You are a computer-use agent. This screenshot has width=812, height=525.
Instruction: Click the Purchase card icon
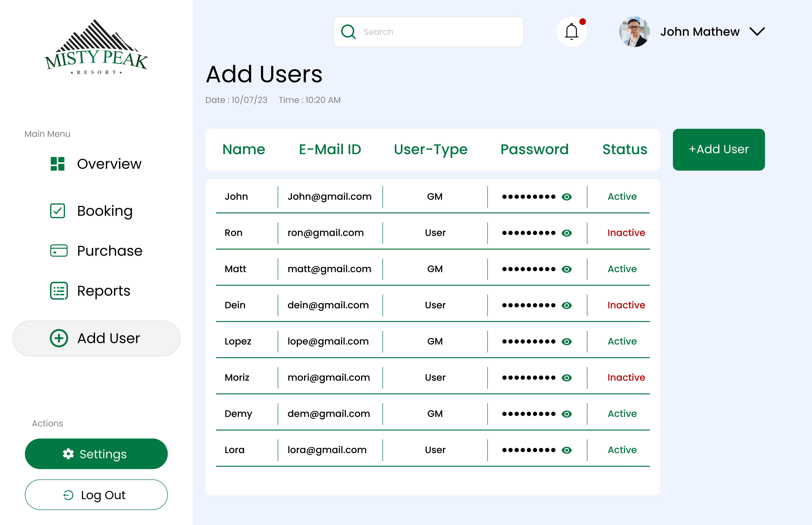pyautogui.click(x=59, y=251)
